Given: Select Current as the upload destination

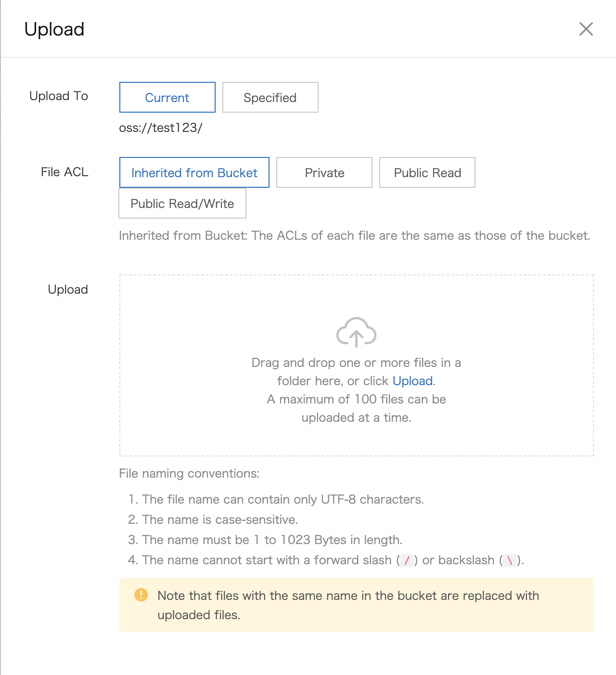Looking at the screenshot, I should tap(167, 97).
